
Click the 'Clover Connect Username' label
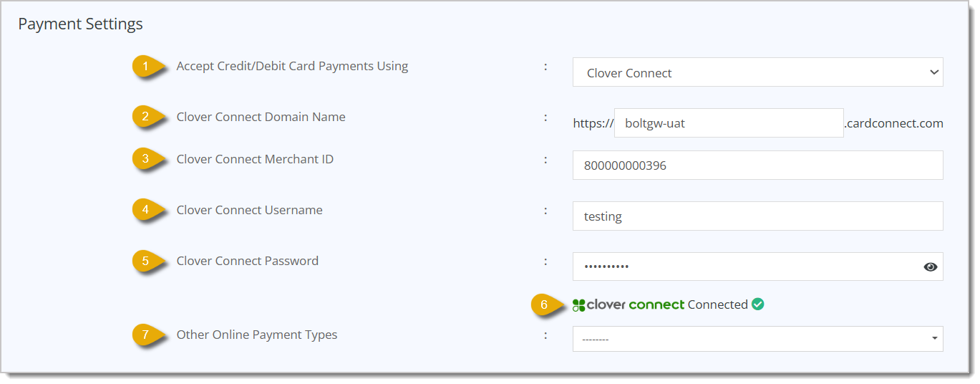(x=249, y=210)
